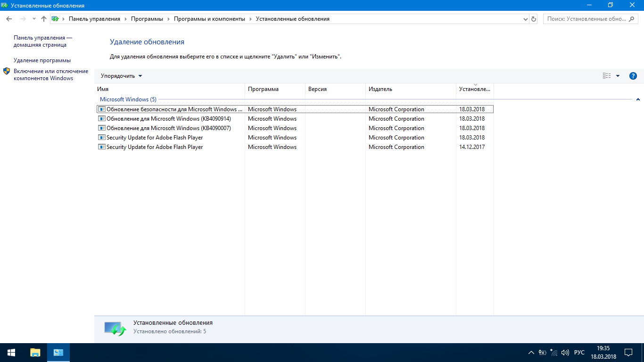The width and height of the screenshot is (644, 362).
Task: Click the Control Panel taskbar icon
Action: [x=58, y=353]
